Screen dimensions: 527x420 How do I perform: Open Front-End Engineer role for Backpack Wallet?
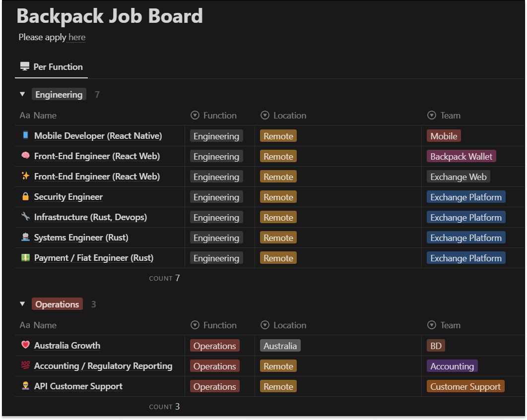(x=97, y=156)
